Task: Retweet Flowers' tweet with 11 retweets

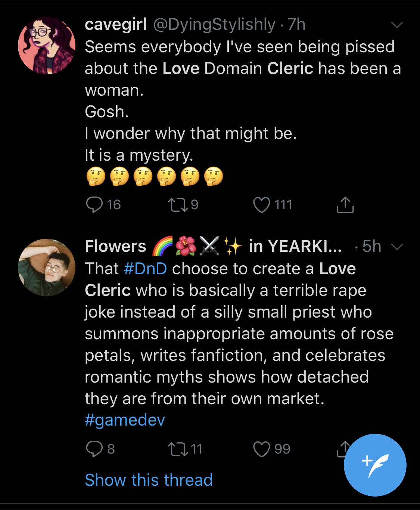Action: pyautogui.click(x=178, y=449)
